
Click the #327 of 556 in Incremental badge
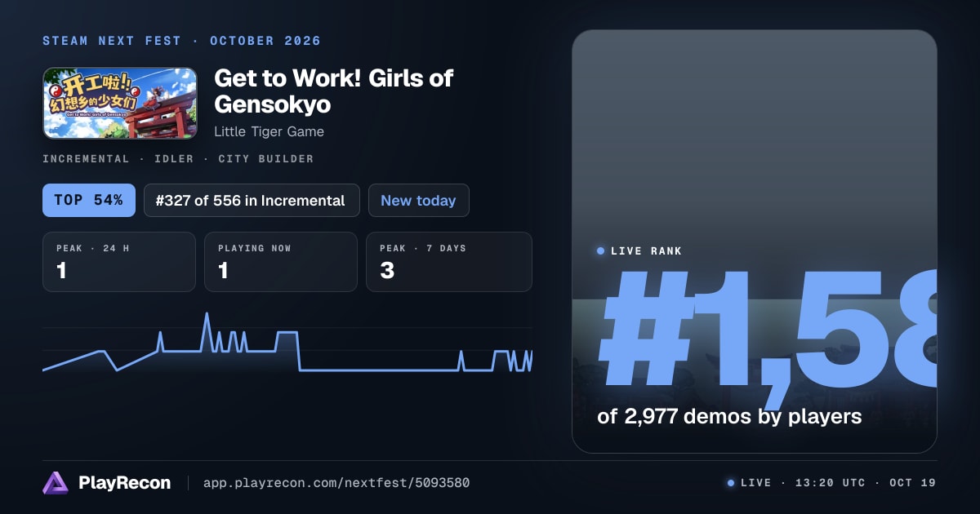pos(252,200)
